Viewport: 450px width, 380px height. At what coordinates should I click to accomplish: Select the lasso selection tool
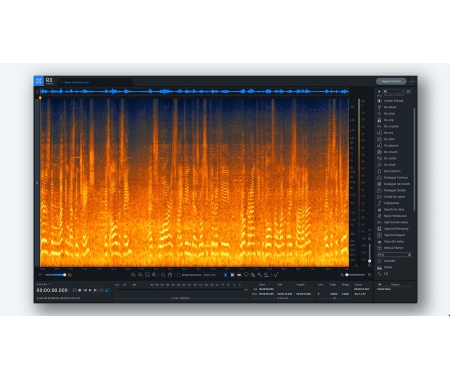coord(246,275)
